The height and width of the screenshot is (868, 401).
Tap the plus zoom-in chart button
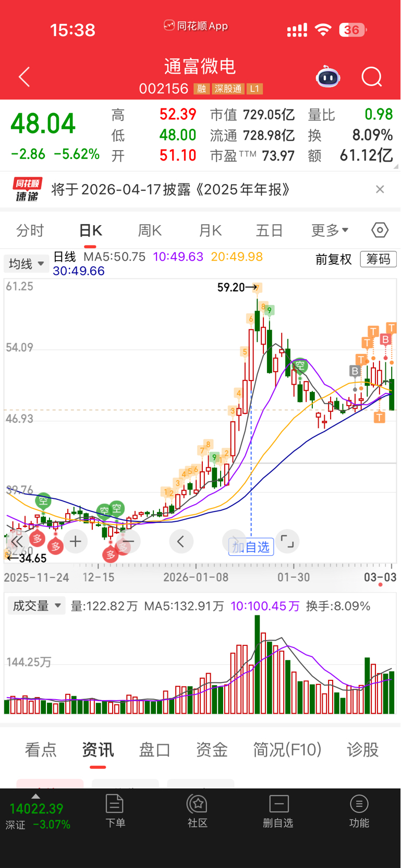pyautogui.click(x=76, y=542)
